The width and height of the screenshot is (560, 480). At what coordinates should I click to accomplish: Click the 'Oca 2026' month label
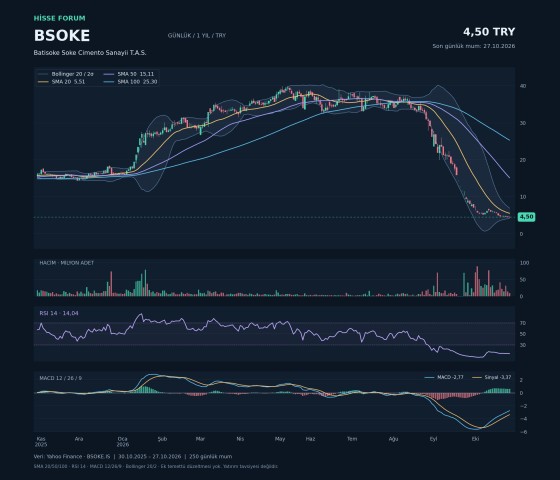coord(122,441)
